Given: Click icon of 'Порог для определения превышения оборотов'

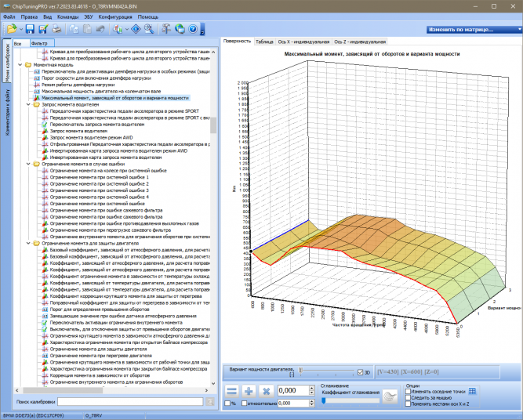Looking at the screenshot, I should tap(45, 310).
